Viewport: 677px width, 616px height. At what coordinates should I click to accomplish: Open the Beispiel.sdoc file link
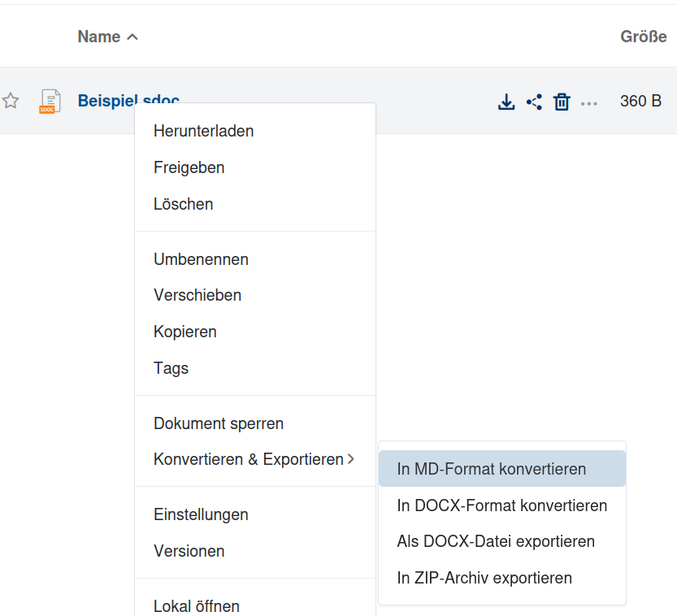[x=106, y=101]
